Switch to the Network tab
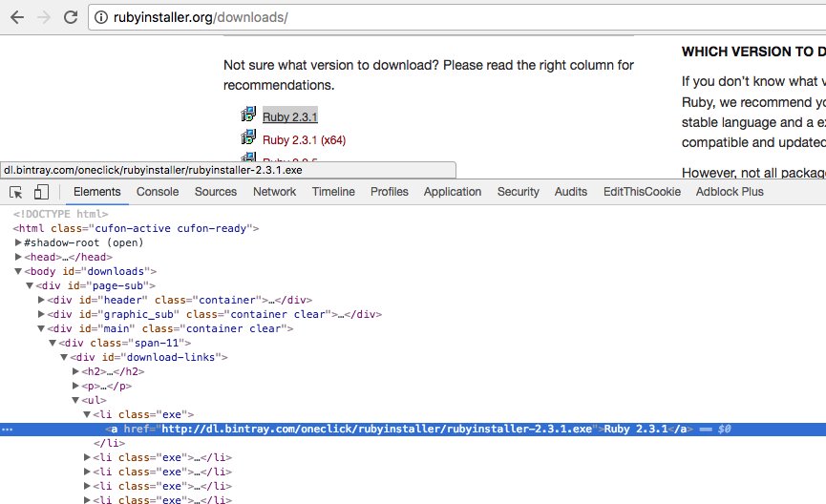 (274, 192)
